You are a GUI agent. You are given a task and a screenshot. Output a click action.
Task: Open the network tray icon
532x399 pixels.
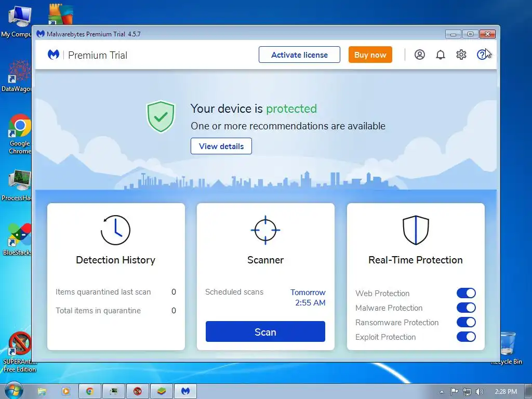coord(467,392)
